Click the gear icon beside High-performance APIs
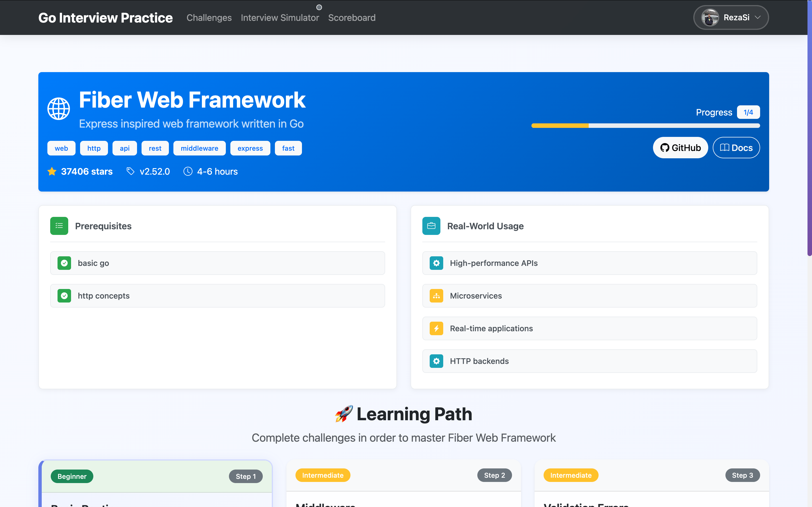Image resolution: width=812 pixels, height=507 pixels. click(436, 263)
